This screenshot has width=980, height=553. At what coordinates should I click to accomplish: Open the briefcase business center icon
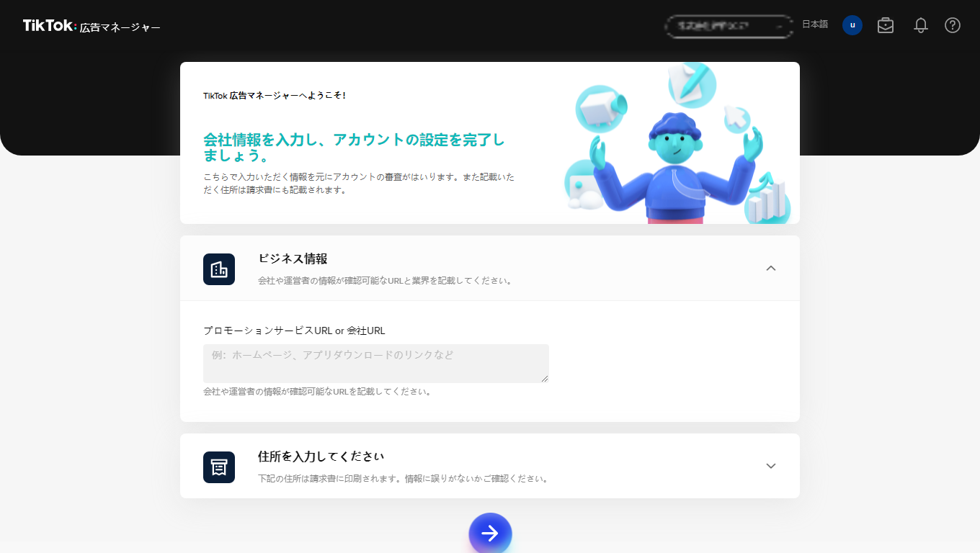point(886,25)
